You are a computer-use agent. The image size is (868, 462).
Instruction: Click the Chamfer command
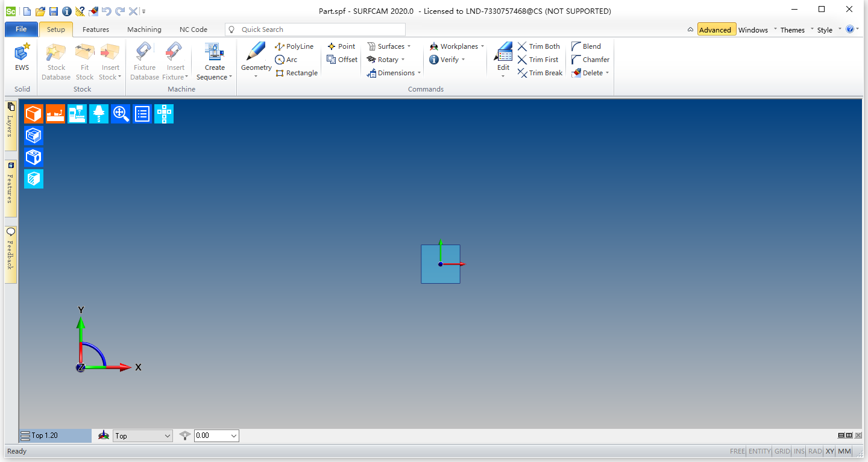click(590, 60)
